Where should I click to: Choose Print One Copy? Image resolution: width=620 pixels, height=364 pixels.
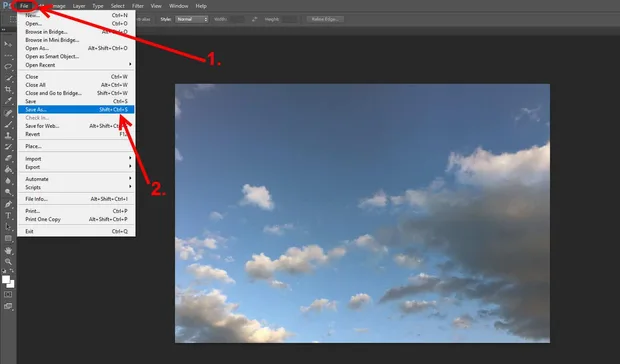pos(76,219)
